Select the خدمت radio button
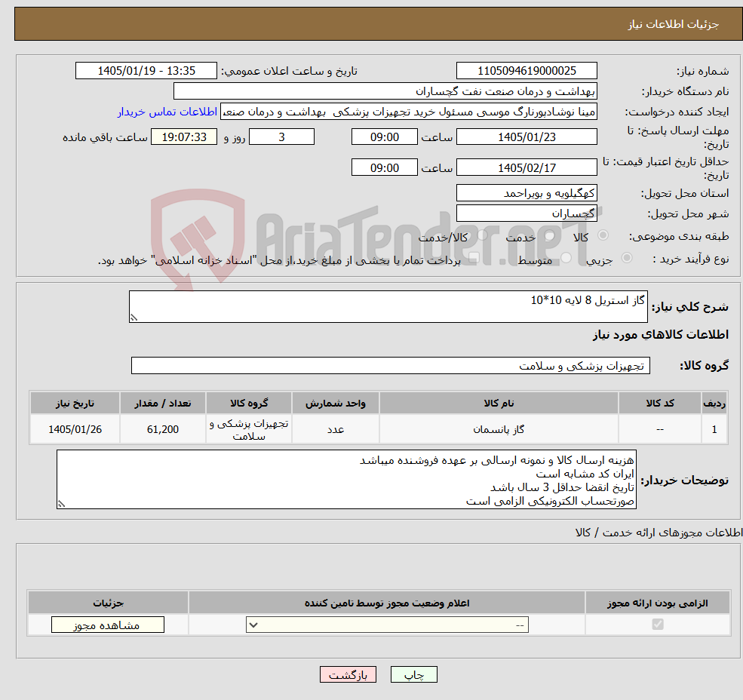Image resolution: width=743 pixels, height=700 pixels. click(550, 235)
